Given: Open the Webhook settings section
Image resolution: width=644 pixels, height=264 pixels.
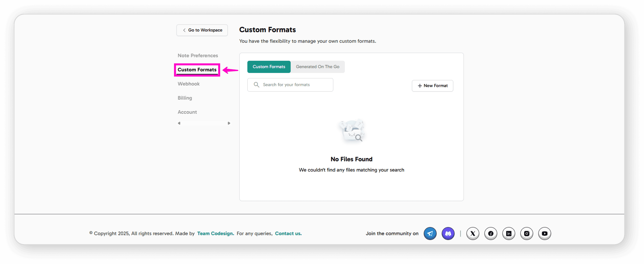Looking at the screenshot, I should pos(189,84).
